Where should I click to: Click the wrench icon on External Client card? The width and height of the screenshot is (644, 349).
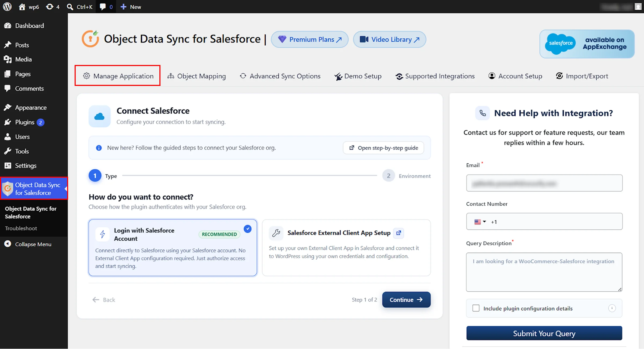pos(276,233)
